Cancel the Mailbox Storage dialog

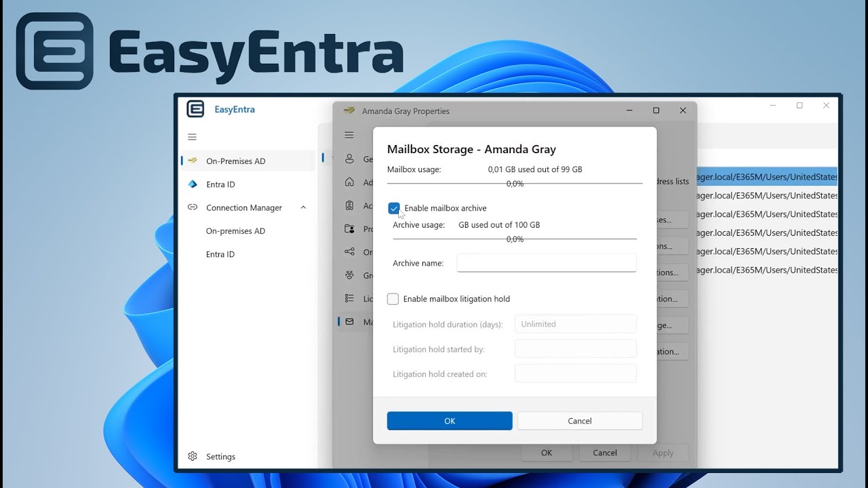tap(580, 421)
